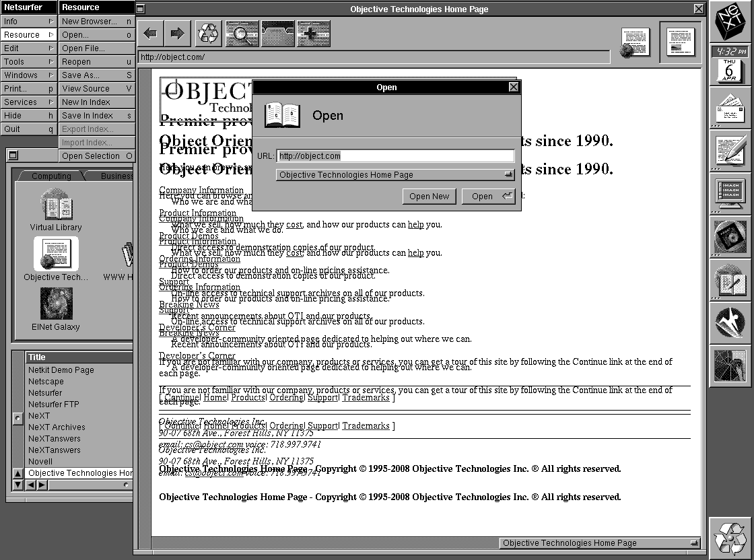Click the title list scroll down arrow
754x560 pixels.
click(18, 485)
